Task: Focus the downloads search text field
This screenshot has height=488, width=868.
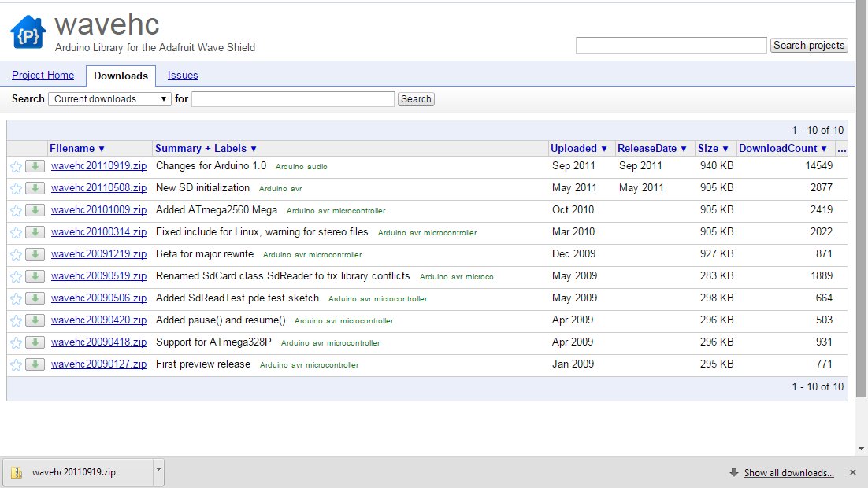Action: pyautogui.click(x=293, y=99)
